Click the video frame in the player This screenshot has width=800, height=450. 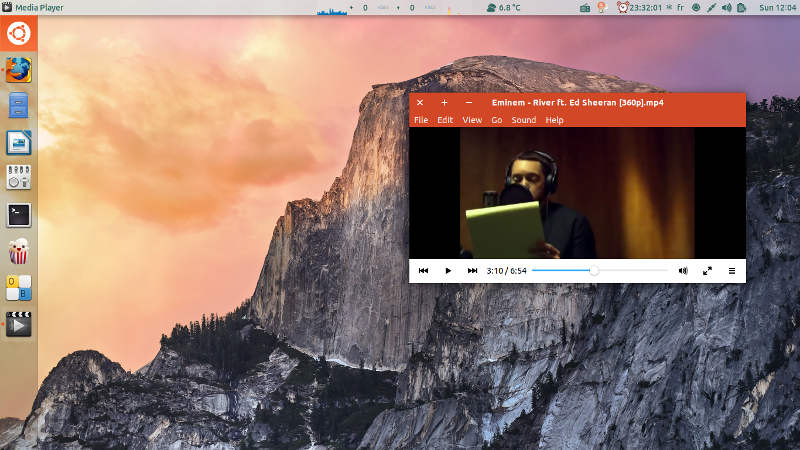pos(577,193)
